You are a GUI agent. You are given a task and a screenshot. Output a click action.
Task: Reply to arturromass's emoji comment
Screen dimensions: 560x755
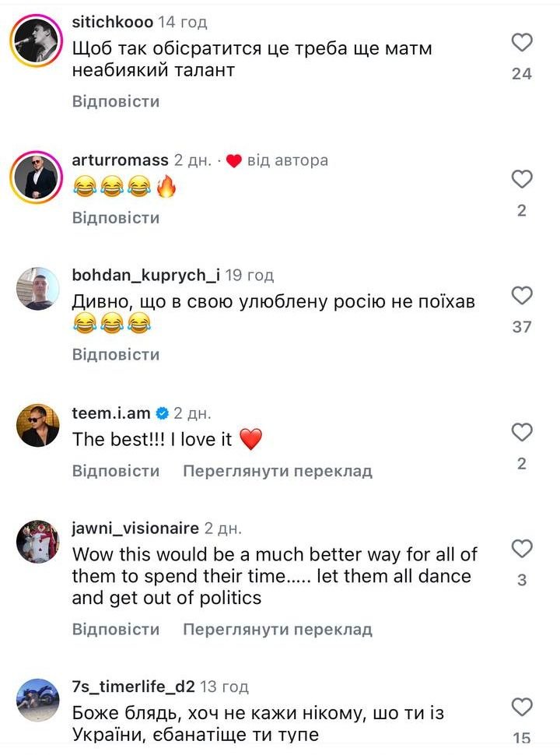(115, 217)
